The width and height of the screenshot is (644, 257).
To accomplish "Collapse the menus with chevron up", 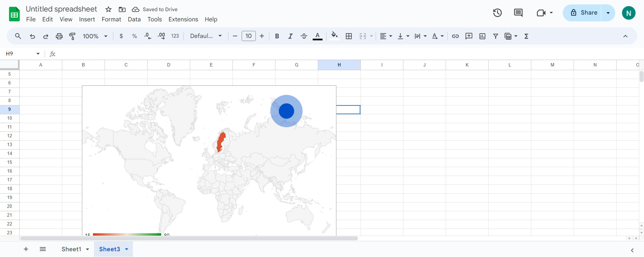I will (625, 36).
